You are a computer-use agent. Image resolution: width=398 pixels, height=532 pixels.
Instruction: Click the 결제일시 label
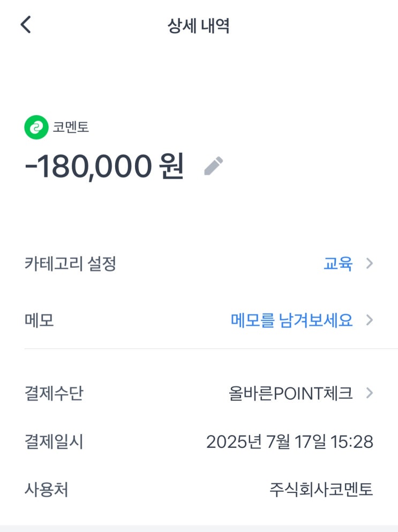pyautogui.click(x=54, y=442)
